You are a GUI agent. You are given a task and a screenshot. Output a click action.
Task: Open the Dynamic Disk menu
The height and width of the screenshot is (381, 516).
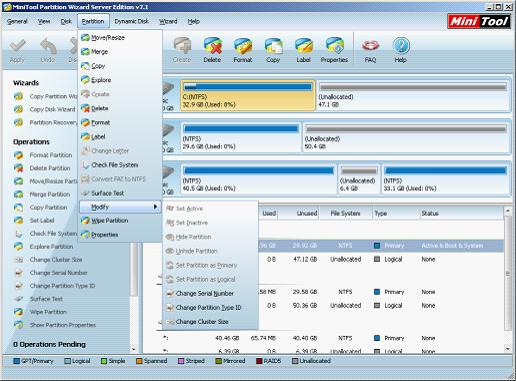(x=131, y=21)
